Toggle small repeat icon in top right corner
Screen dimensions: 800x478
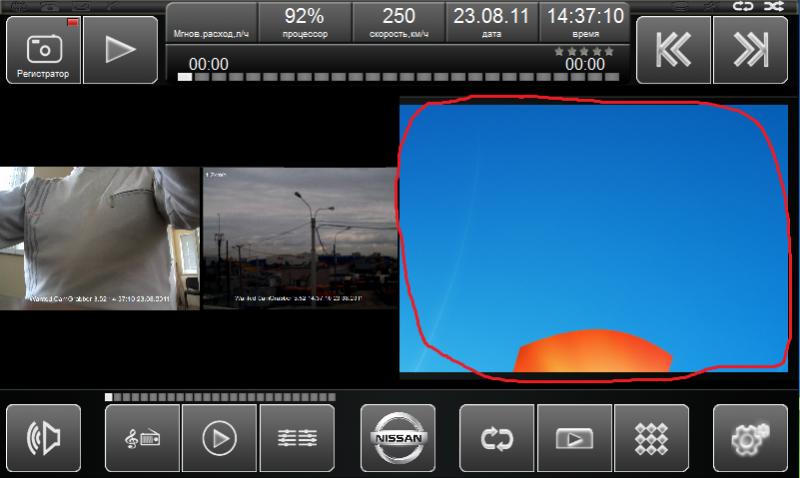(x=743, y=6)
